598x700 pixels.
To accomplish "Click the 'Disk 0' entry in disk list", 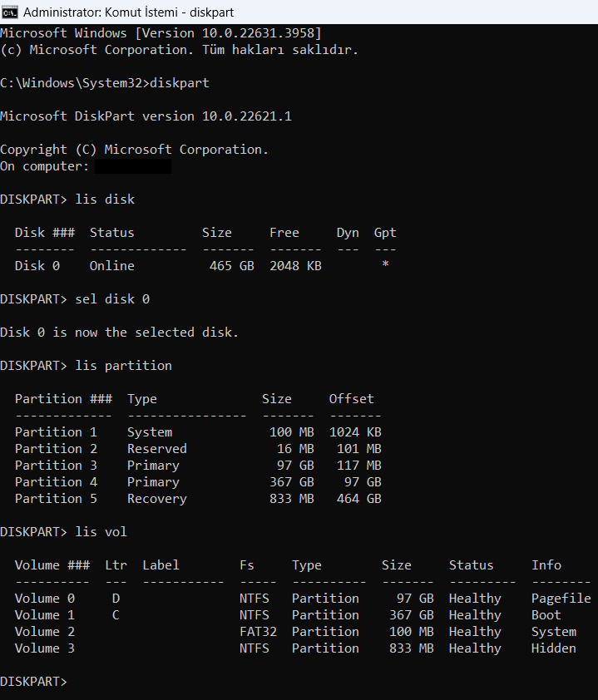I will [x=37, y=266].
